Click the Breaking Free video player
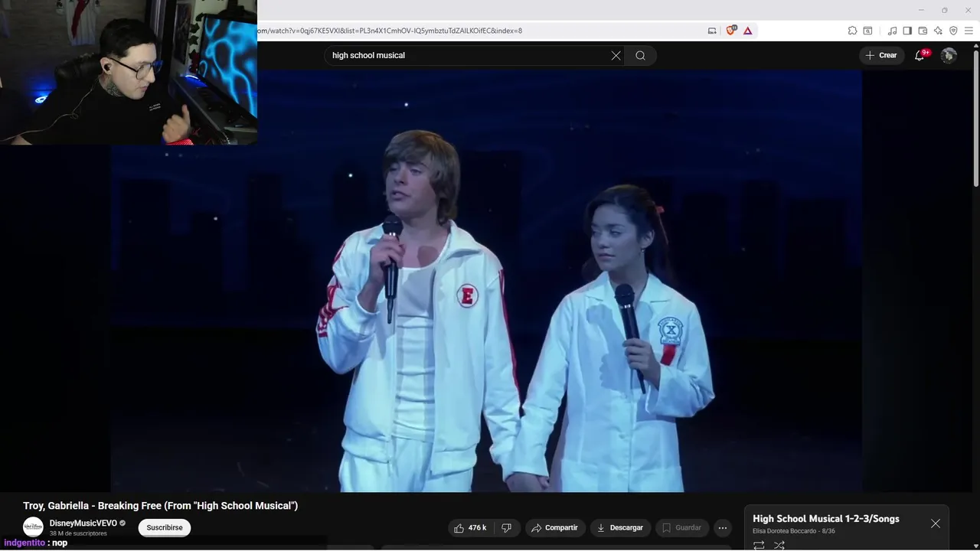 tap(487, 282)
